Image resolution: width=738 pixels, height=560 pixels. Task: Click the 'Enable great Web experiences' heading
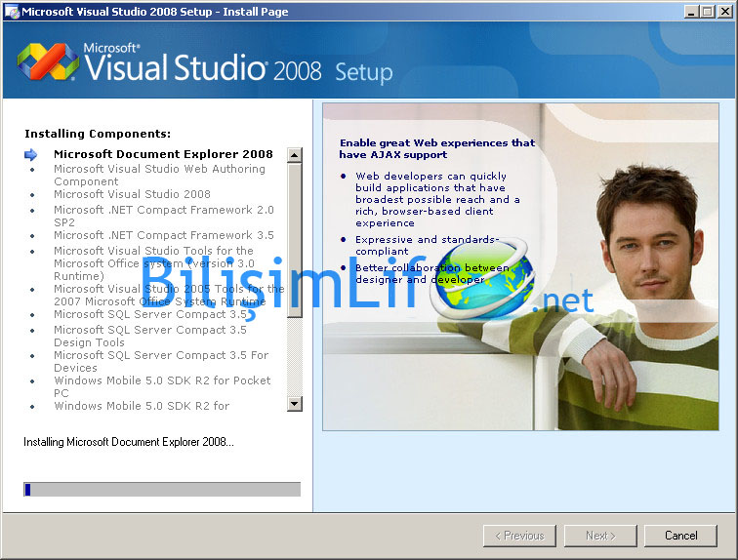click(x=437, y=148)
